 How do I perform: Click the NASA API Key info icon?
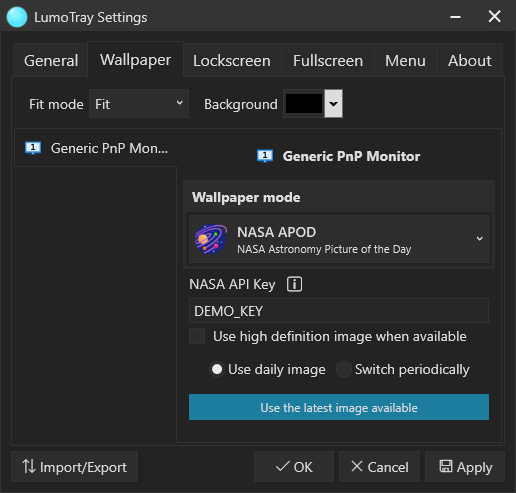[294, 284]
